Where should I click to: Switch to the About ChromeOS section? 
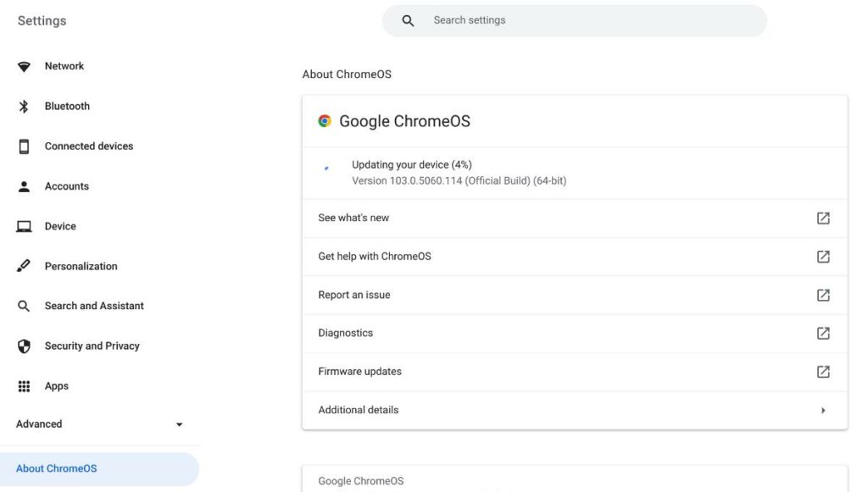56,467
